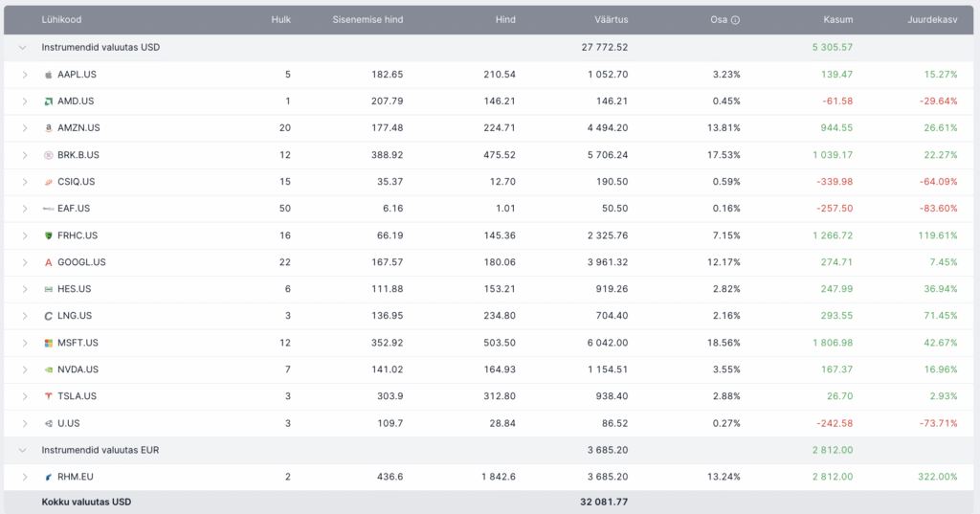Click the logo icon beside RHM.EU

(x=48, y=477)
